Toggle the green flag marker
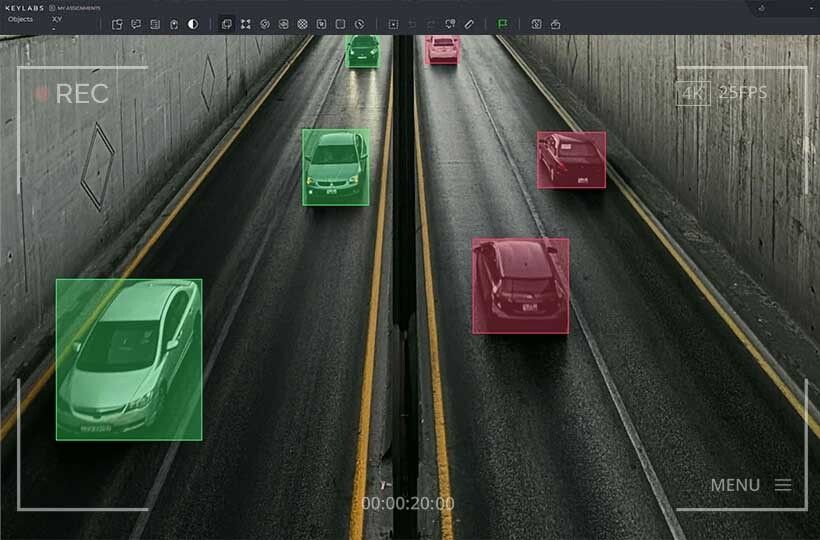Viewport: 820px width, 540px height. click(503, 24)
